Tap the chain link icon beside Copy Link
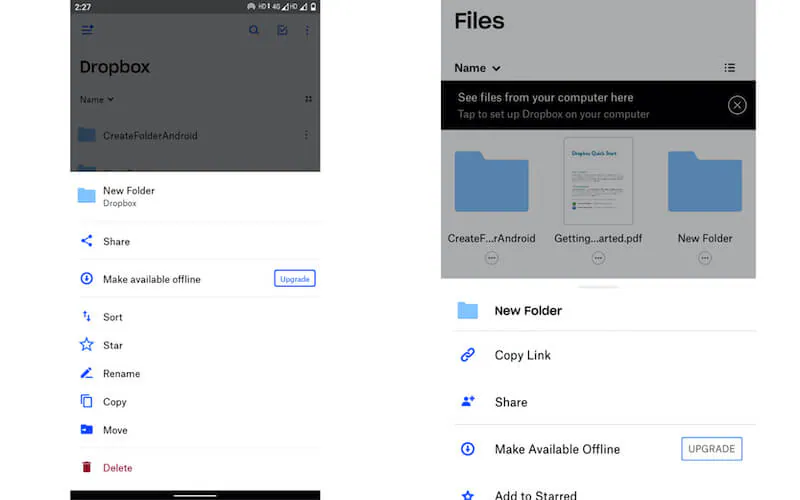The width and height of the screenshot is (800, 500). tap(468, 355)
